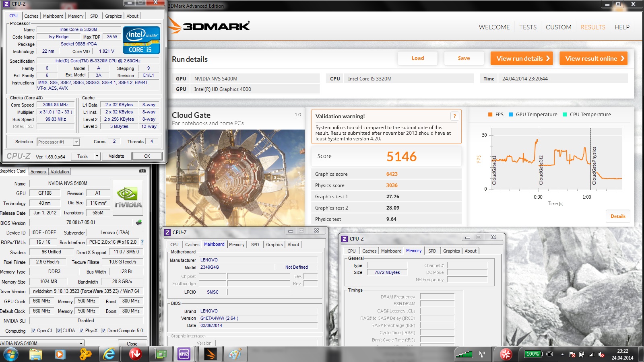Click the Bus Interface question mark in GPU-Z

142,242
